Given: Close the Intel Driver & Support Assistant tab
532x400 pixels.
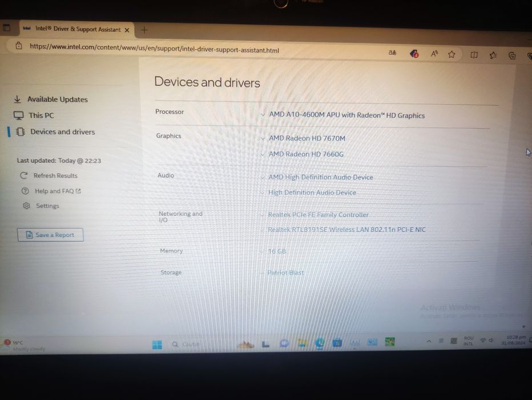Looking at the screenshot, I should pyautogui.click(x=127, y=30).
